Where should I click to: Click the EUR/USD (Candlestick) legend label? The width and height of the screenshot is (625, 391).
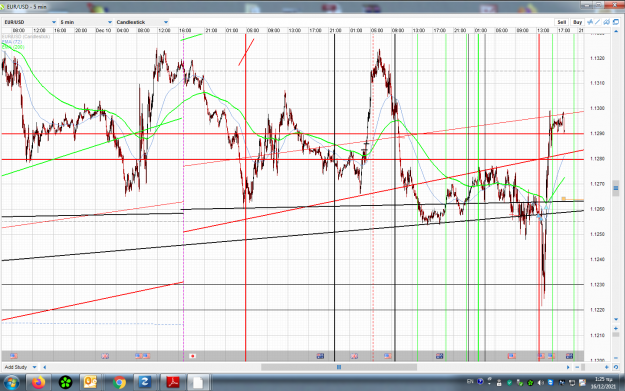(26, 37)
